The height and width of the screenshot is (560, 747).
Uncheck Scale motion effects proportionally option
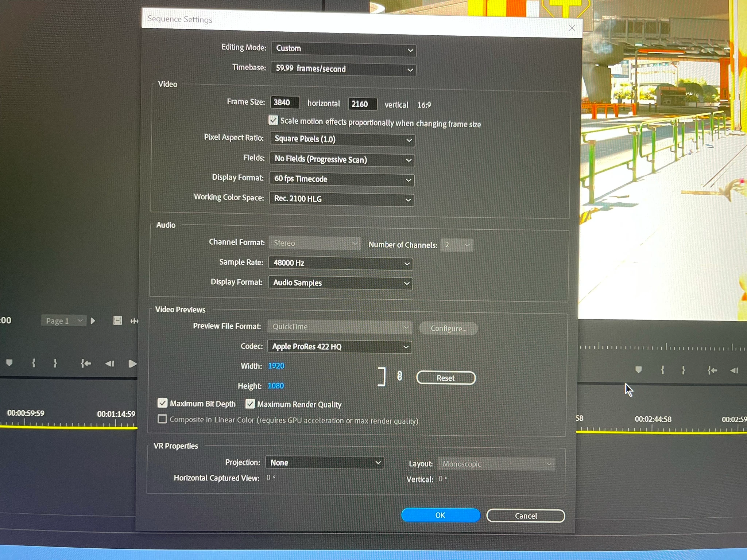click(273, 120)
